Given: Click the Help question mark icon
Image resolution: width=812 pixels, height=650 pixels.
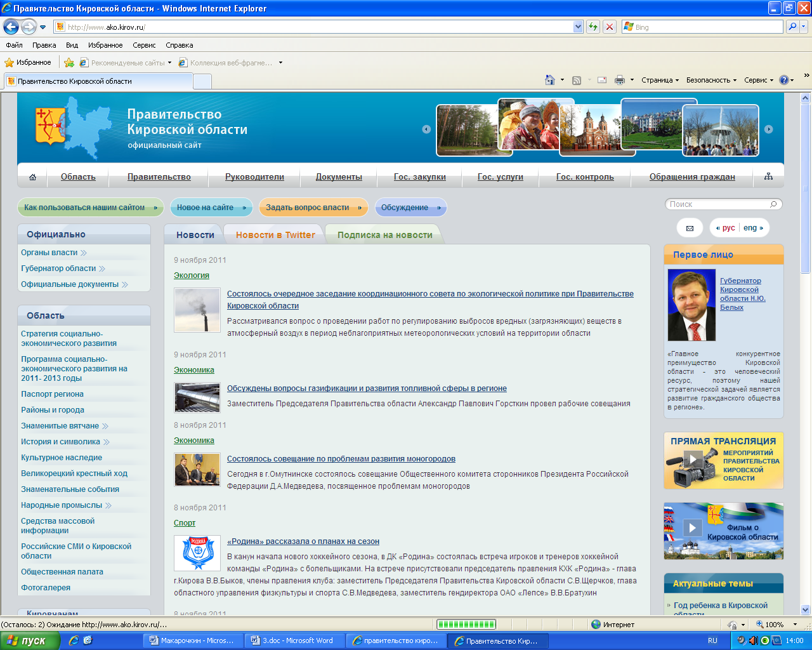Looking at the screenshot, I should coord(784,80).
